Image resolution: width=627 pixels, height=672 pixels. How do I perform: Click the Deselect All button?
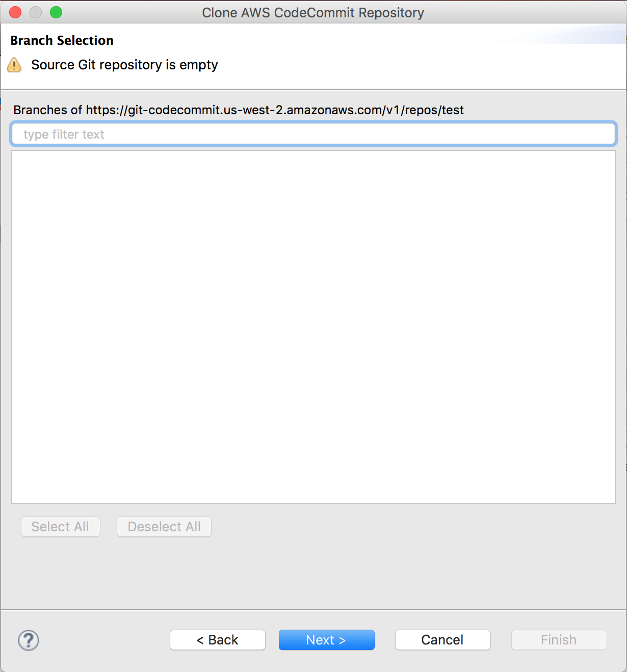click(x=164, y=527)
